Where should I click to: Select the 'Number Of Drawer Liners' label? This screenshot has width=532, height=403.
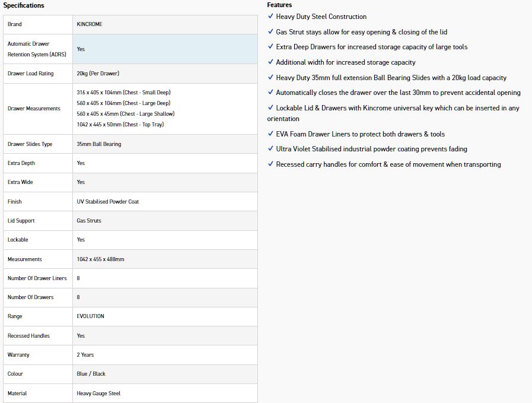[37, 278]
